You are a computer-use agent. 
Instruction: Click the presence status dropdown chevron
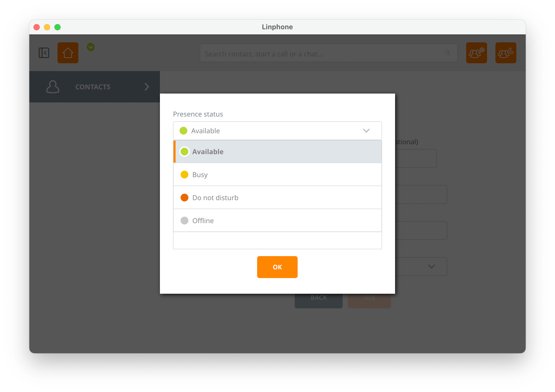(366, 130)
